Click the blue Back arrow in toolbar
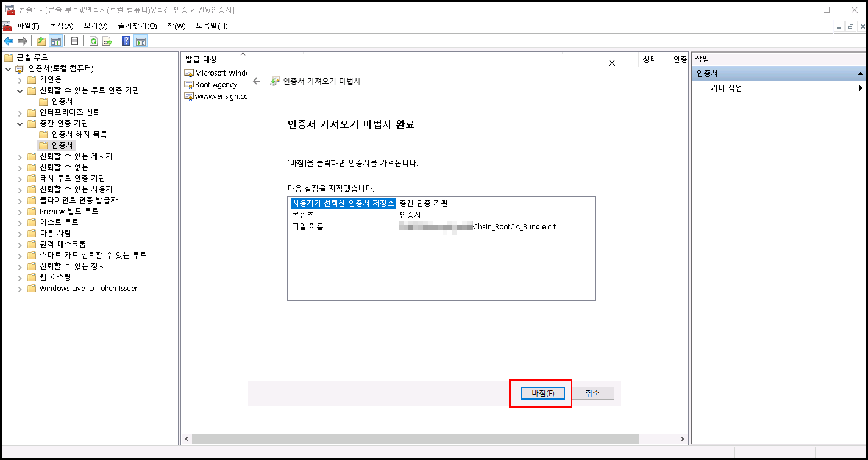 point(9,41)
